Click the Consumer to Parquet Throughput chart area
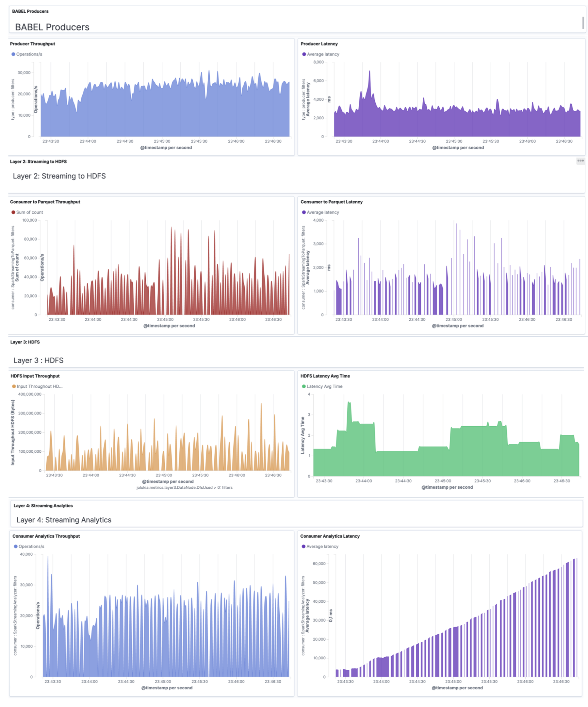 coord(168,268)
